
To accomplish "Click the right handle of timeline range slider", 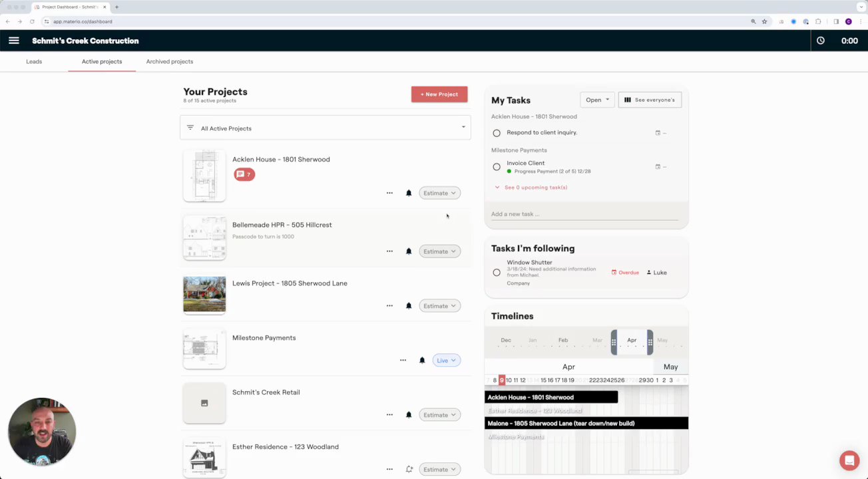I will pyautogui.click(x=650, y=342).
